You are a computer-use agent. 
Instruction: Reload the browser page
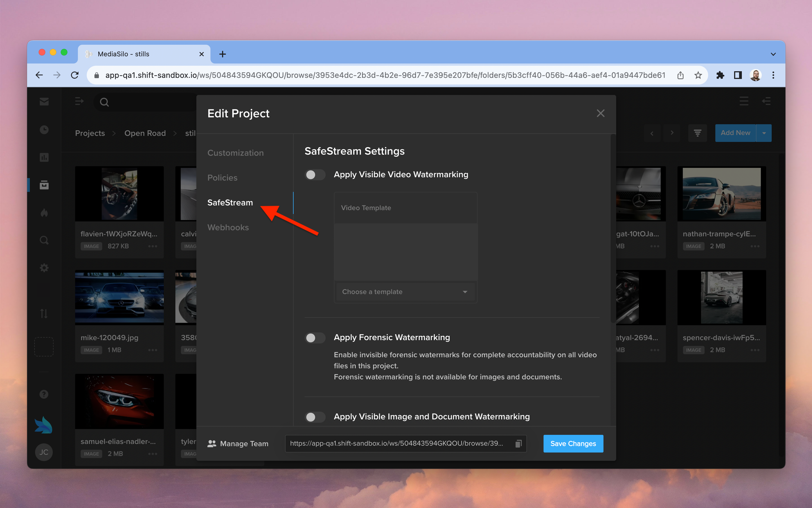click(x=75, y=75)
